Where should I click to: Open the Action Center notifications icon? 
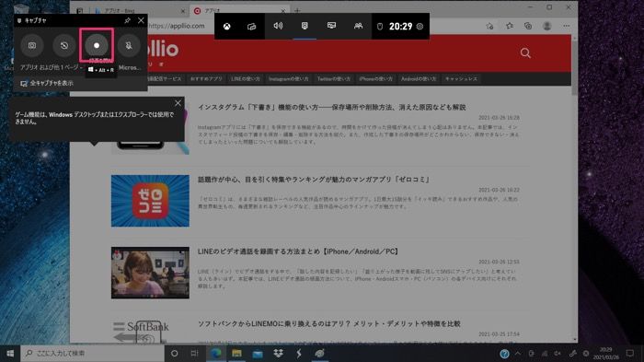pos(630,354)
